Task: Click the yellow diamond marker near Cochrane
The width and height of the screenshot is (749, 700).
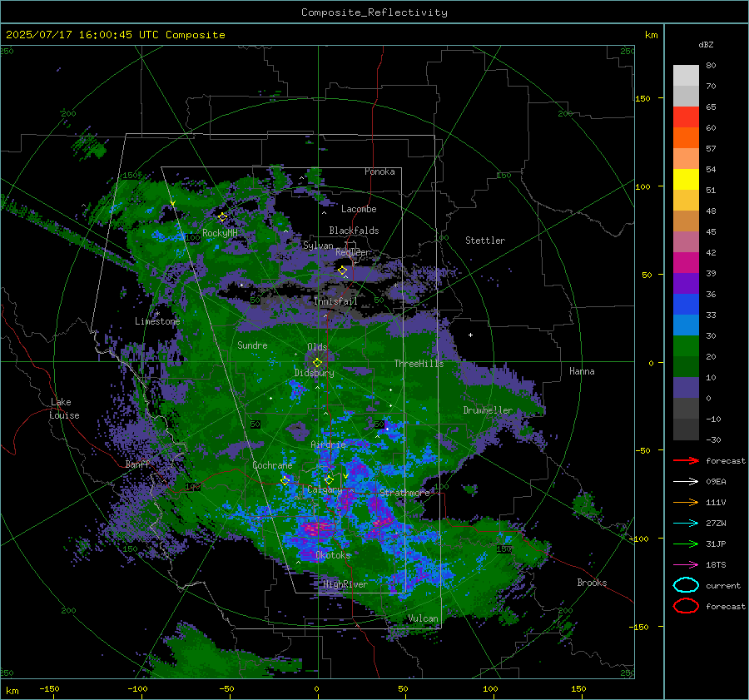Action: [x=285, y=480]
